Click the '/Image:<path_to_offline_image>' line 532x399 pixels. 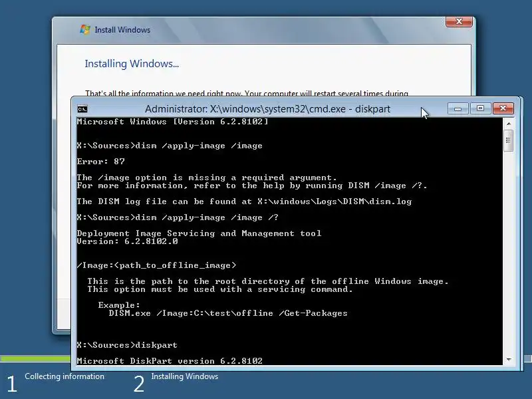(x=156, y=265)
